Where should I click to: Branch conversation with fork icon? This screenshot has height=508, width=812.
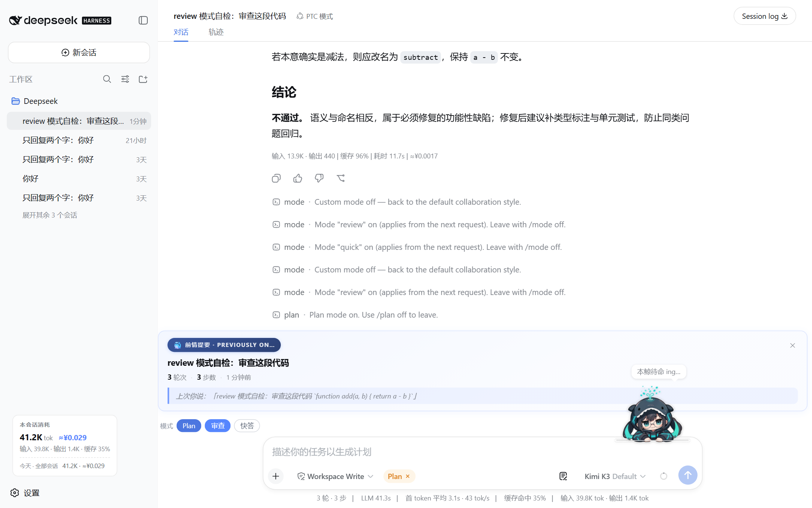341,178
